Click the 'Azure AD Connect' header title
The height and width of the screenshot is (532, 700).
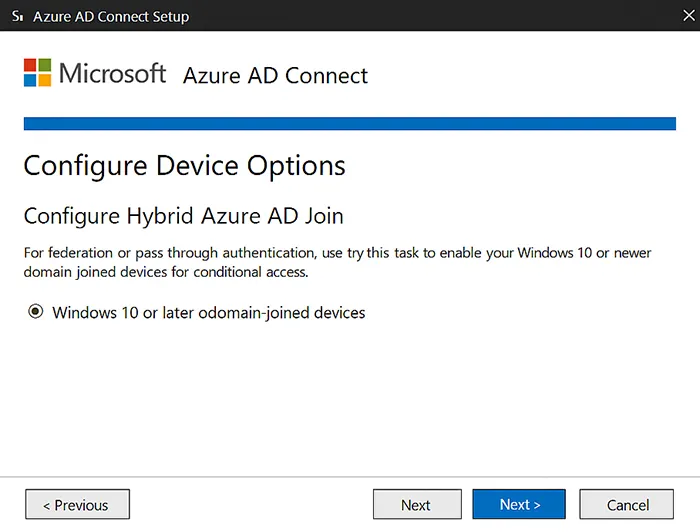[x=275, y=76]
